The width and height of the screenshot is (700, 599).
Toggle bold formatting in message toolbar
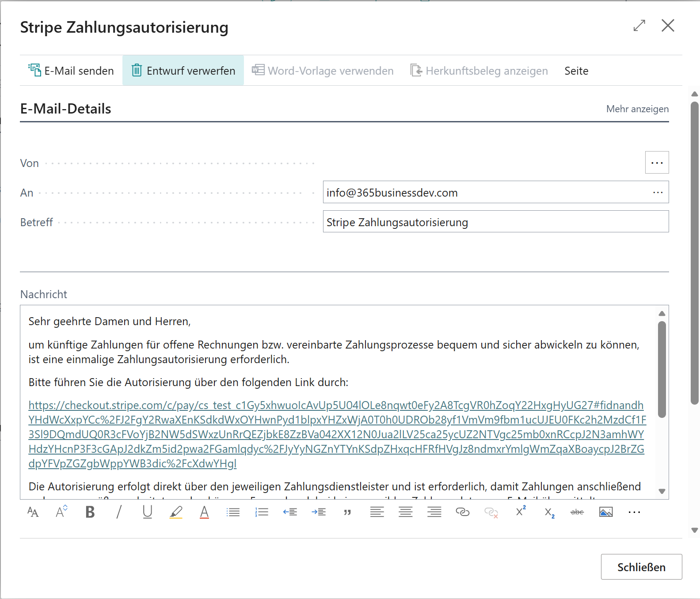click(90, 512)
